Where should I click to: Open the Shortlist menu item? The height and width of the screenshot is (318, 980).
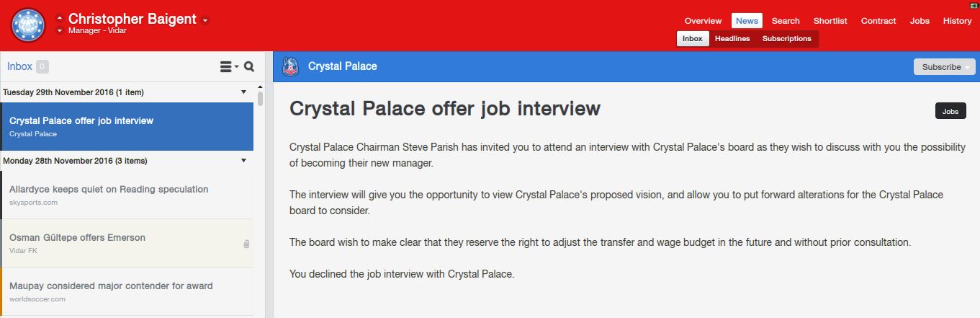830,21
